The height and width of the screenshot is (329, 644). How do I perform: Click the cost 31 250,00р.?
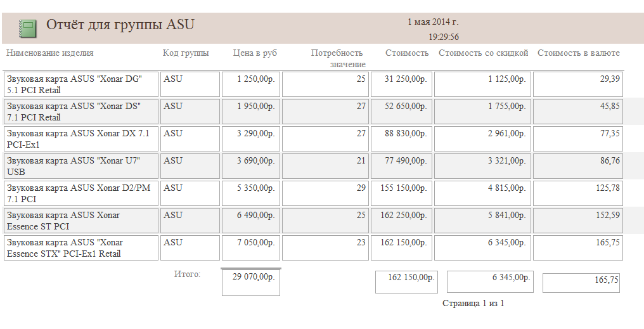coord(402,84)
